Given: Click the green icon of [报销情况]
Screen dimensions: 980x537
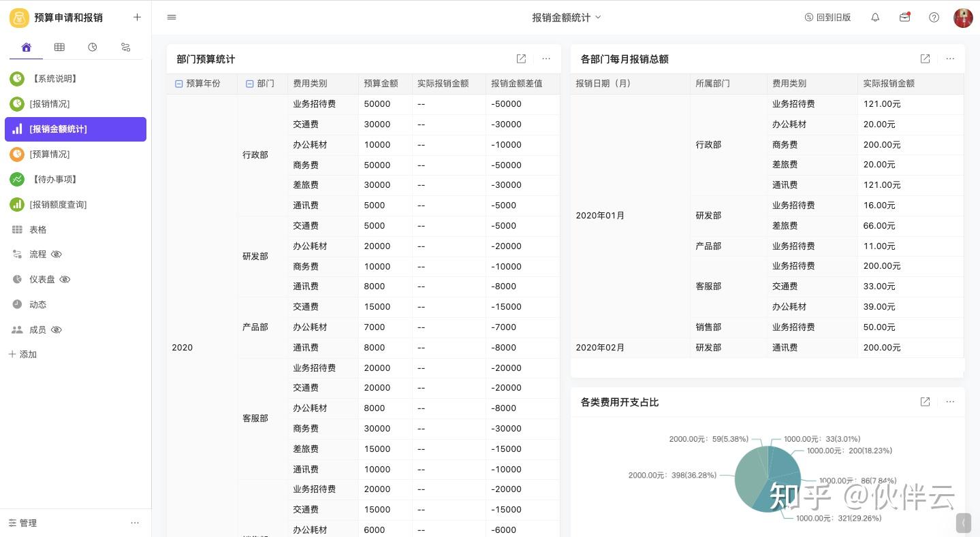Looking at the screenshot, I should pyautogui.click(x=17, y=104).
